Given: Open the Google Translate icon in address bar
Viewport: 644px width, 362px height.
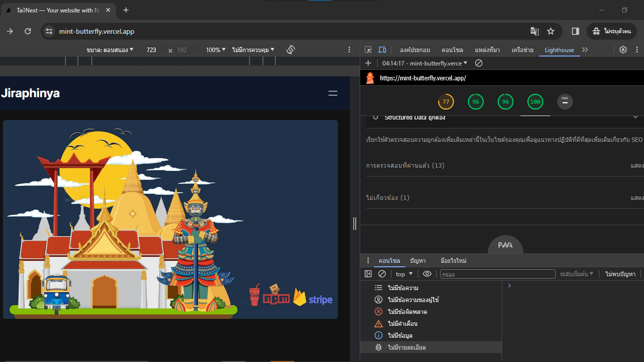Looking at the screenshot, I should 534,31.
